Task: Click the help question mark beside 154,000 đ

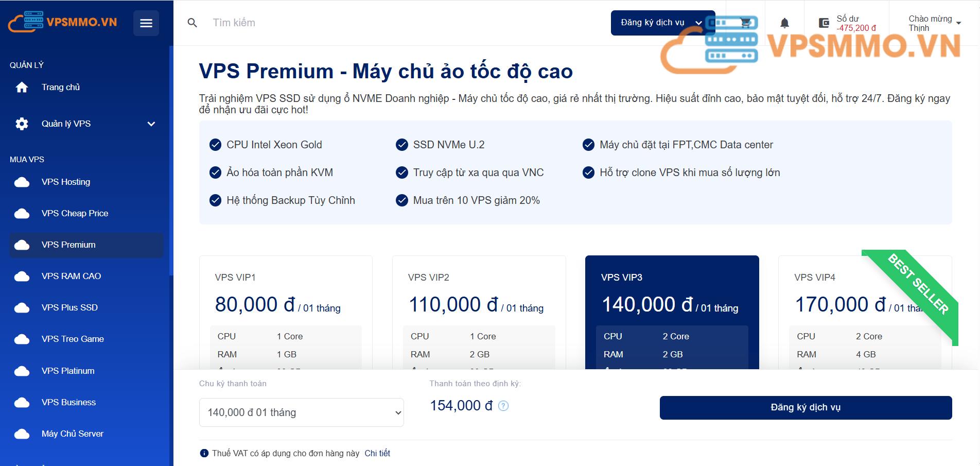Action: coord(503,406)
